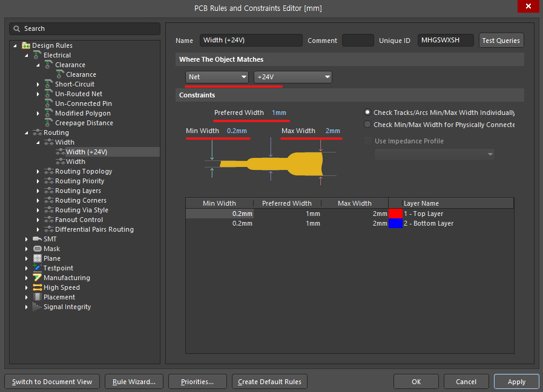Click the High Speed category icon
The height and width of the screenshot is (392, 543).
[x=38, y=287]
